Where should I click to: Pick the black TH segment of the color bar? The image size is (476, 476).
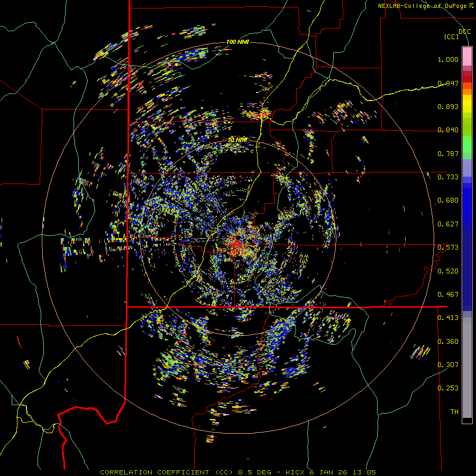(467, 420)
